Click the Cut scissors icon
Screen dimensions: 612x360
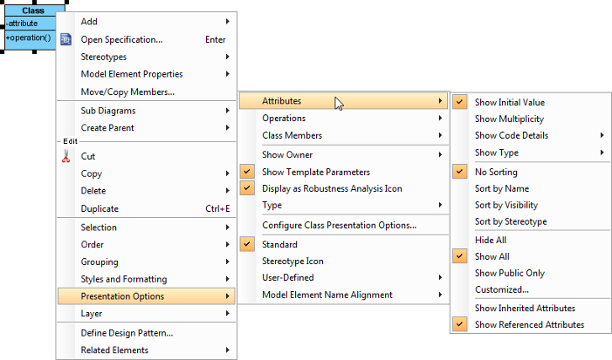coord(66,156)
